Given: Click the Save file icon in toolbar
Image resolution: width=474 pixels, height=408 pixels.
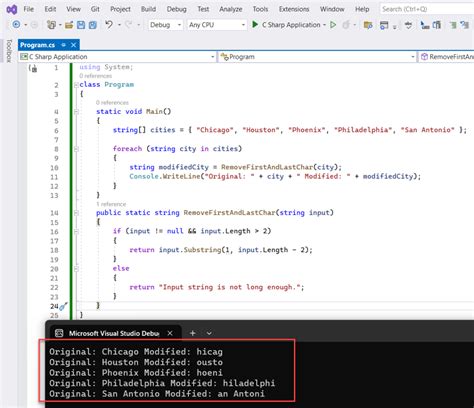Looking at the screenshot, I should pos(81,25).
